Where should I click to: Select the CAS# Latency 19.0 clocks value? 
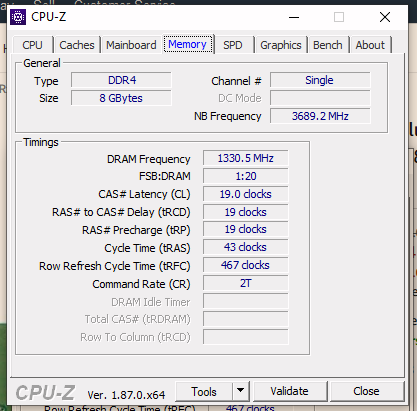point(246,194)
